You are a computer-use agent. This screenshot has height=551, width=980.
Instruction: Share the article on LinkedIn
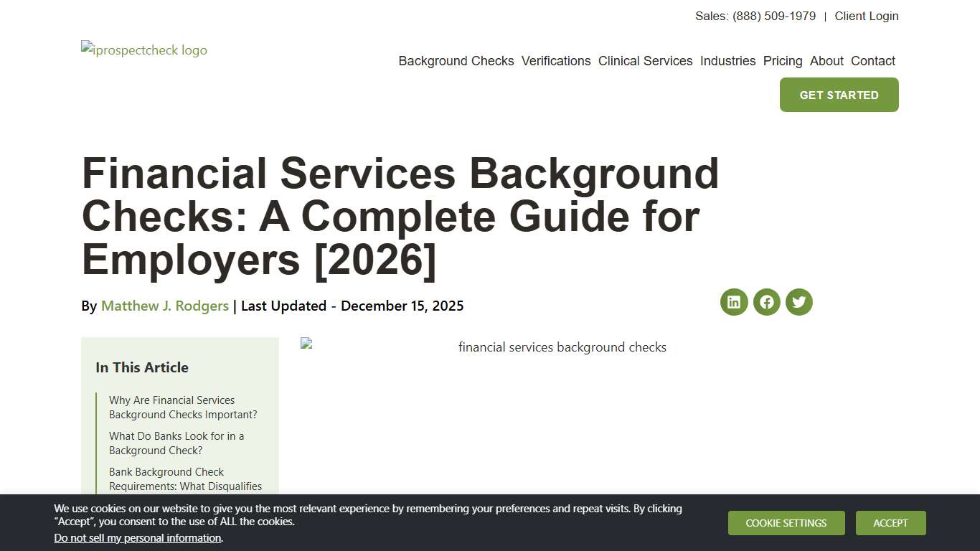[x=734, y=302]
